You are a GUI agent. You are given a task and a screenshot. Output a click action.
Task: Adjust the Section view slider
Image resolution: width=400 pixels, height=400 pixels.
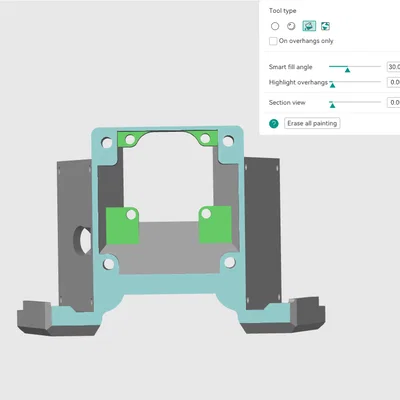coord(332,105)
